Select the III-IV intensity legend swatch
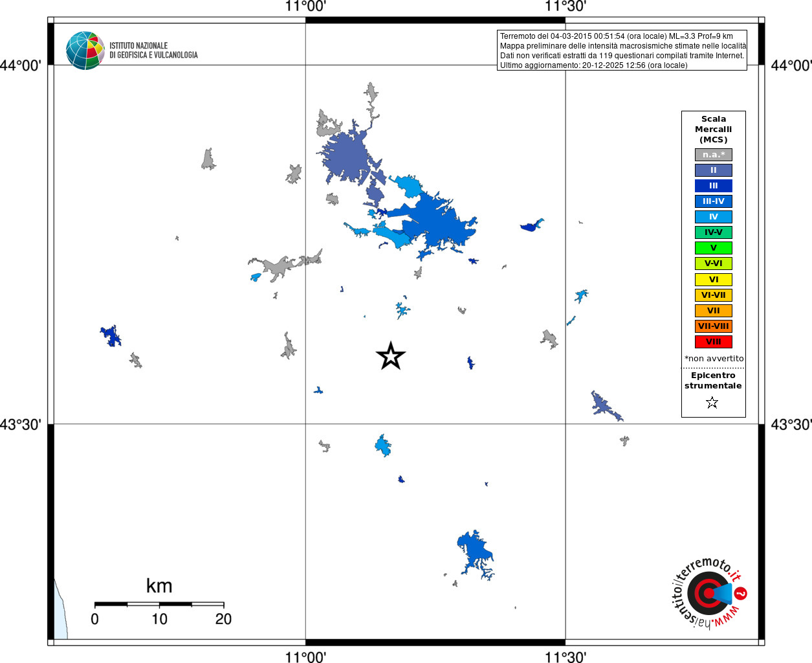812x663 pixels. click(x=714, y=201)
